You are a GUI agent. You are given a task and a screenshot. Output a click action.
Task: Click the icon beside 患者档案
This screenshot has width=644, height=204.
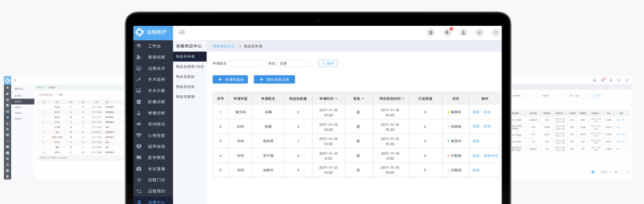pos(139,57)
